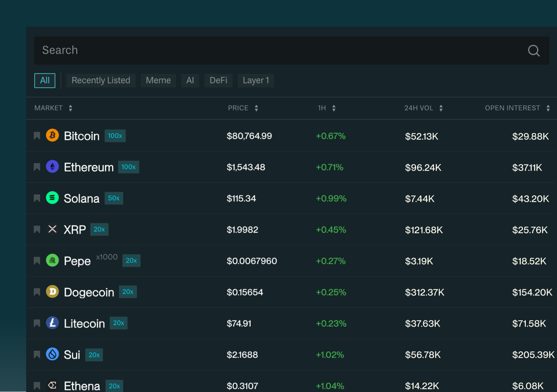Viewport: 557px width, 392px height.
Task: Click the XRP 20x leverage badge
Action: [99, 229]
